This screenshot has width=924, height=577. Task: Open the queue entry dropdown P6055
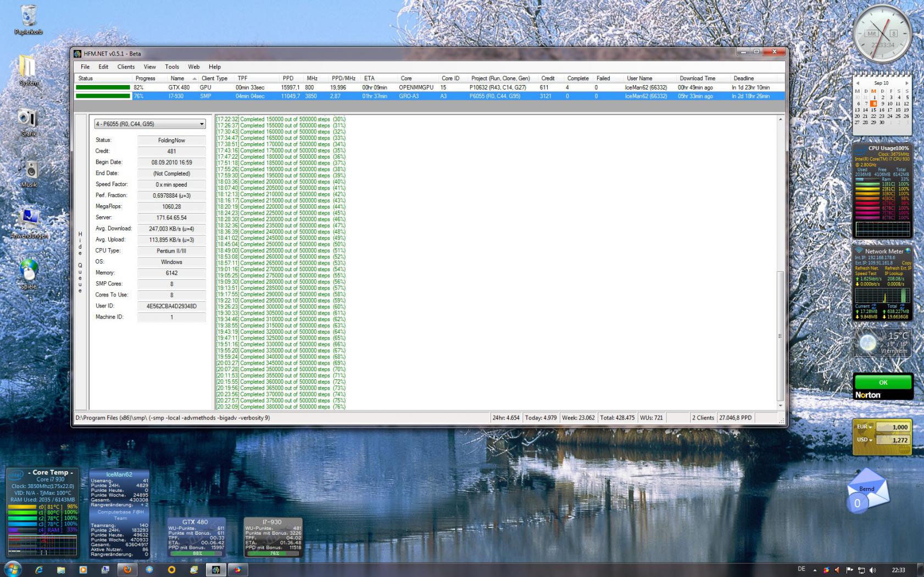[150, 124]
